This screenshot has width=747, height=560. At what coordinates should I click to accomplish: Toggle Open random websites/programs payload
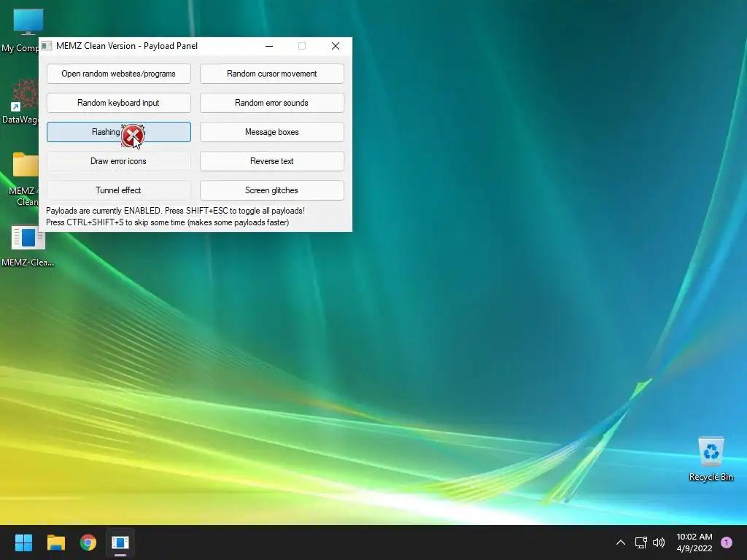[119, 74]
